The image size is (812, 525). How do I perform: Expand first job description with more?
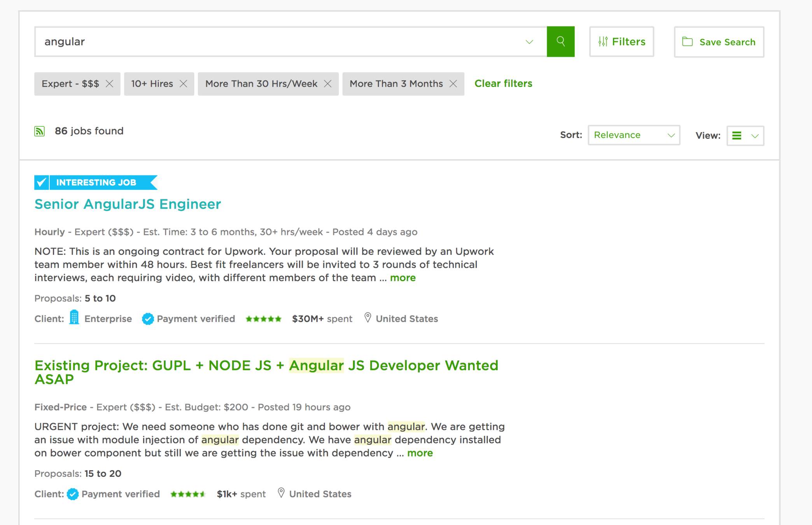tap(403, 278)
